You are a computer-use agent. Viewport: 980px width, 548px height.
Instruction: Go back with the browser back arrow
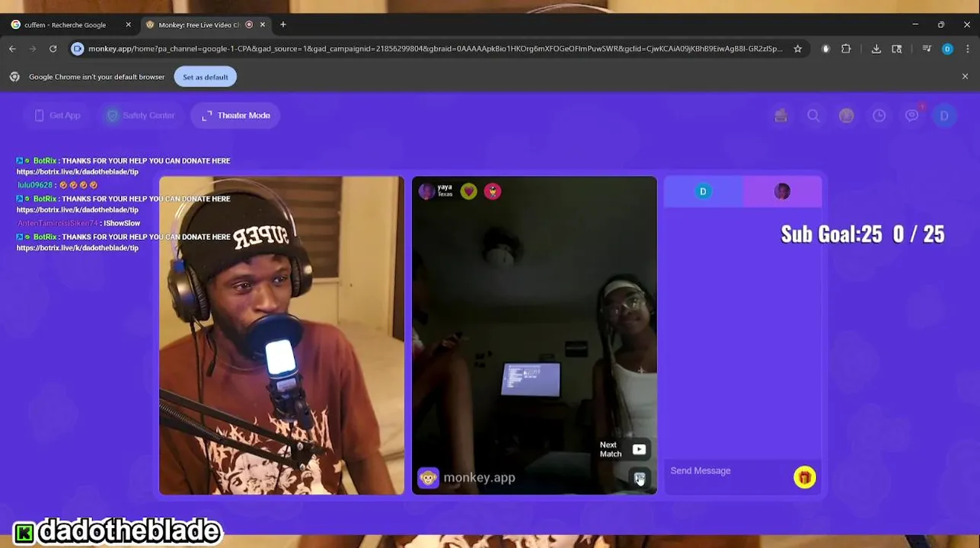tap(12, 49)
